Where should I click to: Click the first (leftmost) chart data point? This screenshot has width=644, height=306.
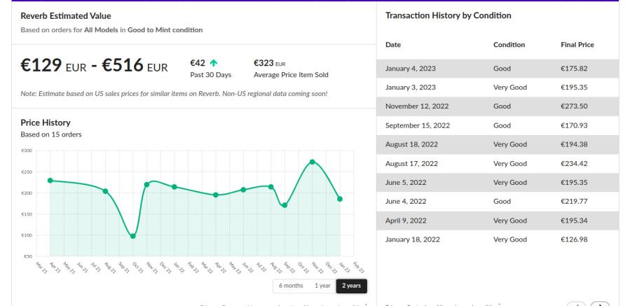pyautogui.click(x=50, y=181)
